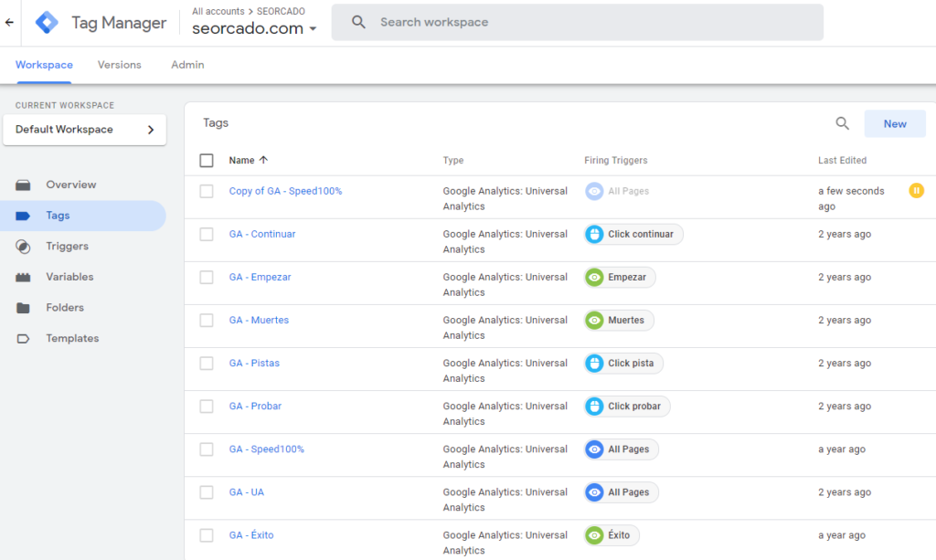Image resolution: width=936 pixels, height=560 pixels.
Task: Click the back arrow icon
Action: (9, 22)
